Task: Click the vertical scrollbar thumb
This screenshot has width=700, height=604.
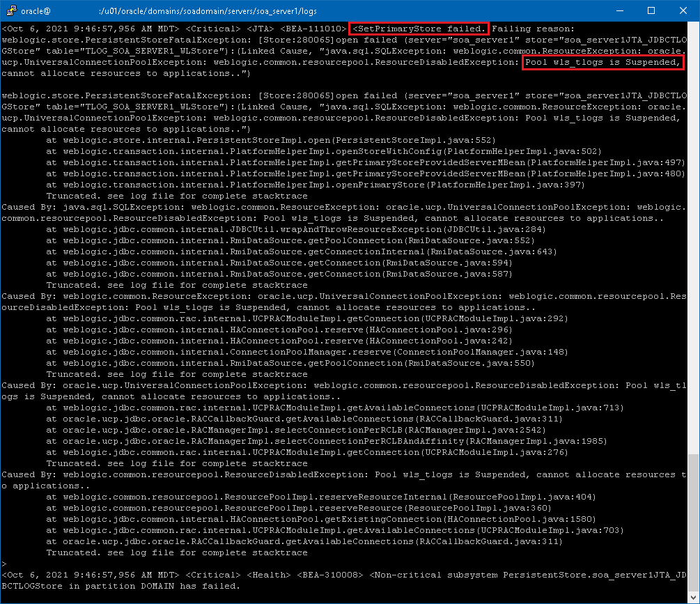Action: pyautogui.click(x=694, y=521)
